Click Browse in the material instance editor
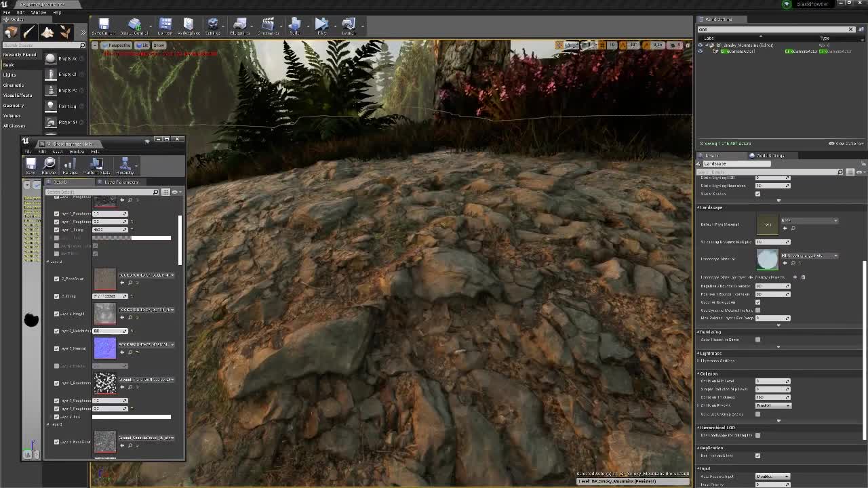Viewport: 868px width, 488px height. point(49,165)
